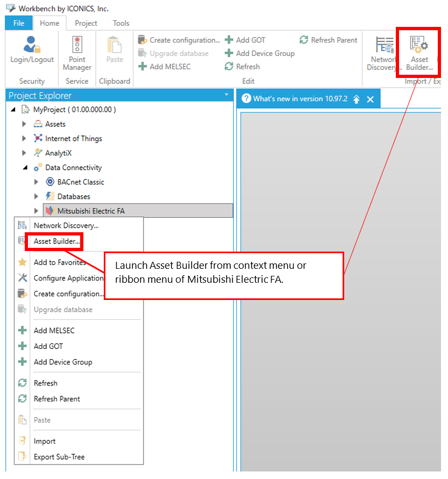Choose Paste in context menu

[x=79, y=420]
